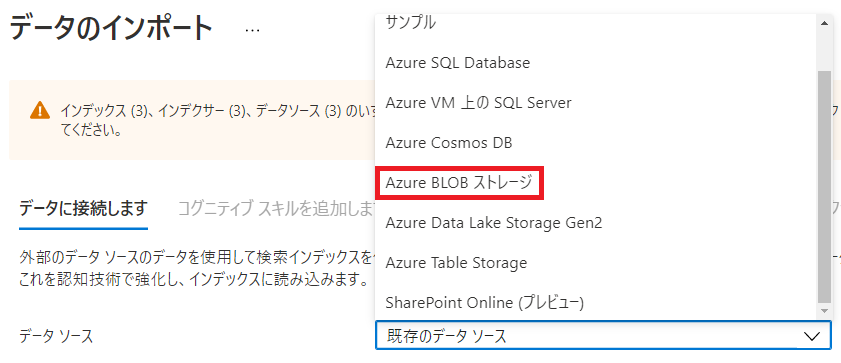Collapse the データ ソース dropdown chevron
This screenshot has height=363, width=841.
pyautogui.click(x=812, y=336)
